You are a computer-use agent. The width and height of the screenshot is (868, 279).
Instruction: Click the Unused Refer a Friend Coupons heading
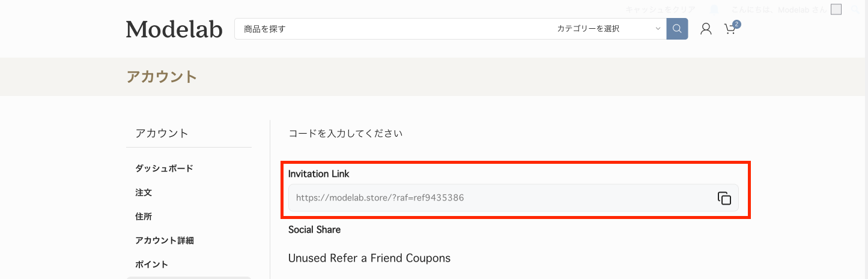(369, 259)
